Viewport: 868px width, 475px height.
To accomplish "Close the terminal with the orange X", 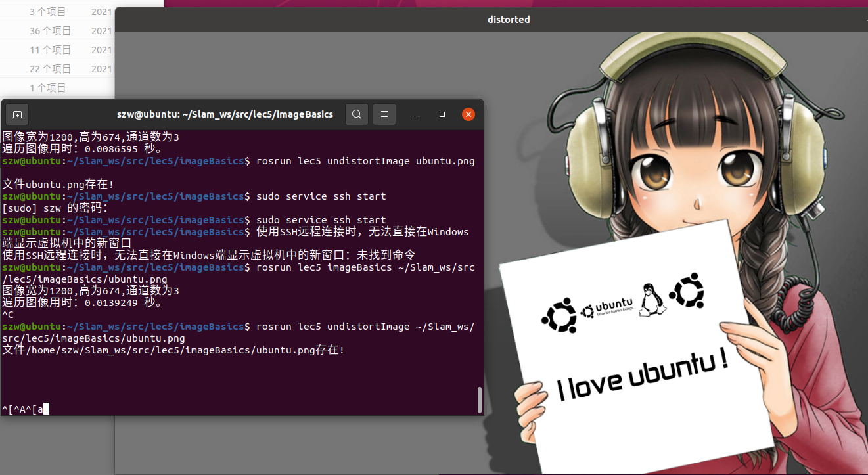I will click(468, 114).
